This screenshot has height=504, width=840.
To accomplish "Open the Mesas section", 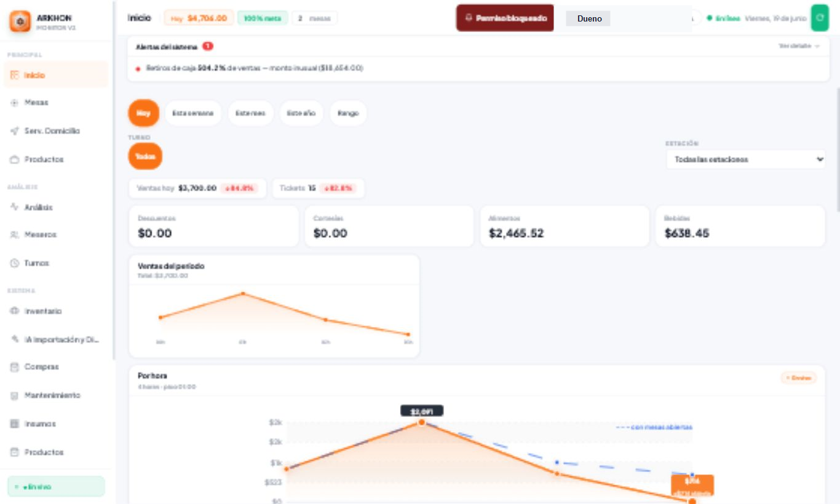I will [57, 103].
